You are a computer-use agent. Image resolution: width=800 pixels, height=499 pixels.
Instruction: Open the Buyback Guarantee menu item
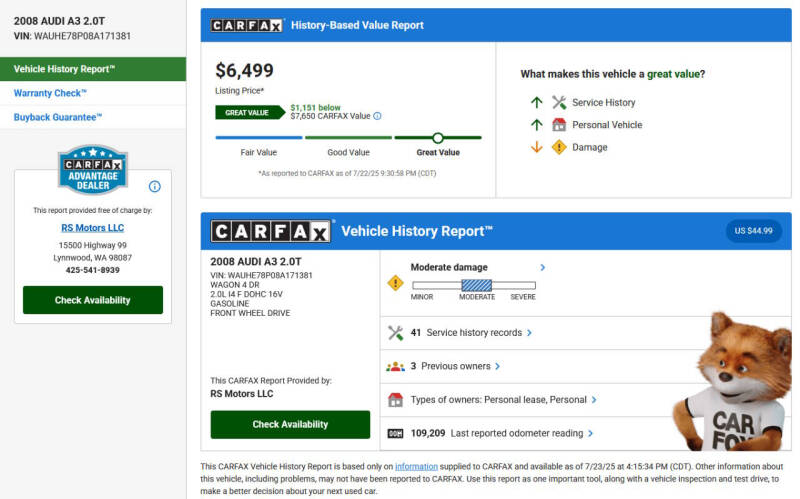tap(57, 117)
